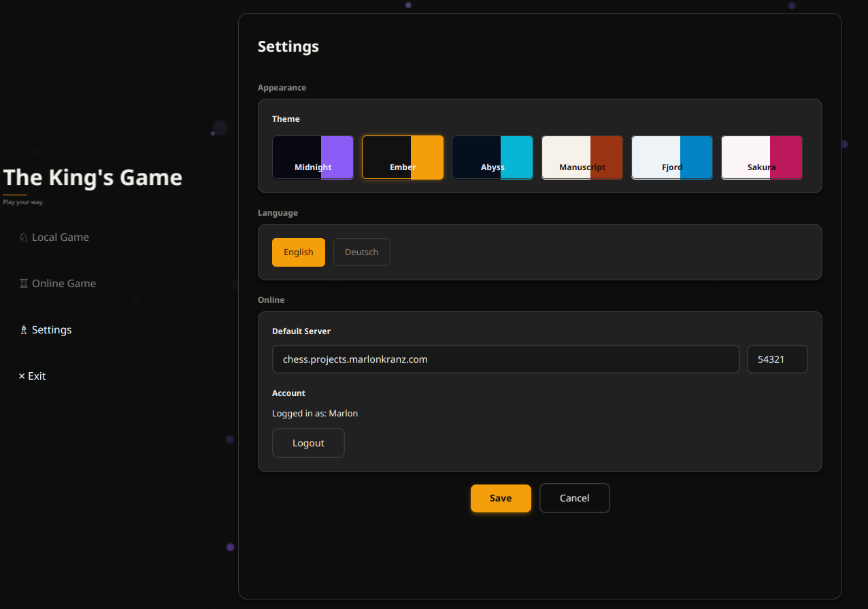
Task: Choose the Exit menu entry
Action: [x=37, y=376]
